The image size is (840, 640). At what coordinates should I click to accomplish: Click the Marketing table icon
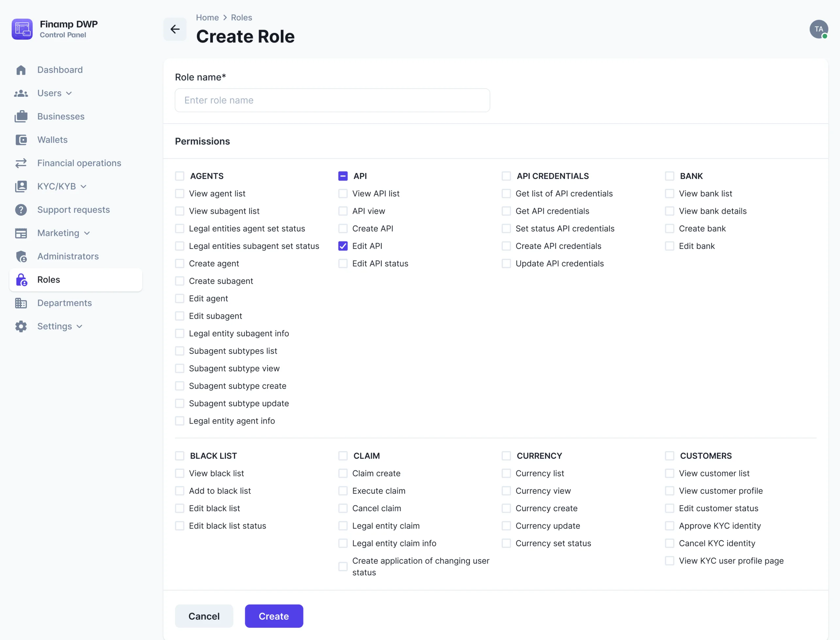[21, 233]
